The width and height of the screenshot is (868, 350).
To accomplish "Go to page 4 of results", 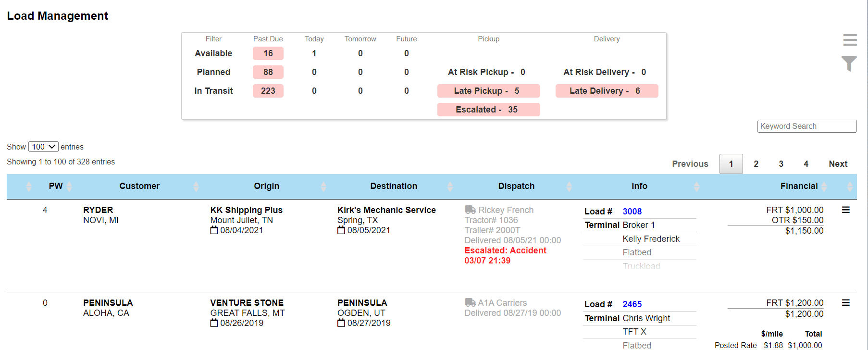I will pos(806,164).
